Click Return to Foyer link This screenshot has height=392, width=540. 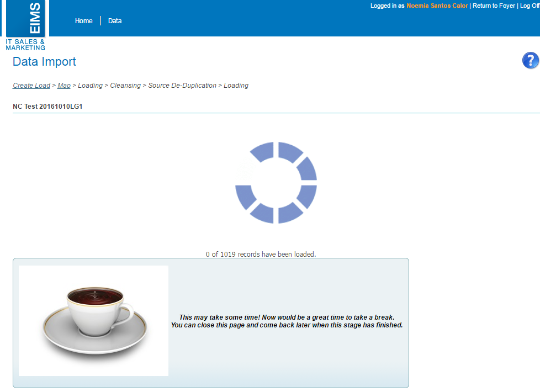coord(494,6)
